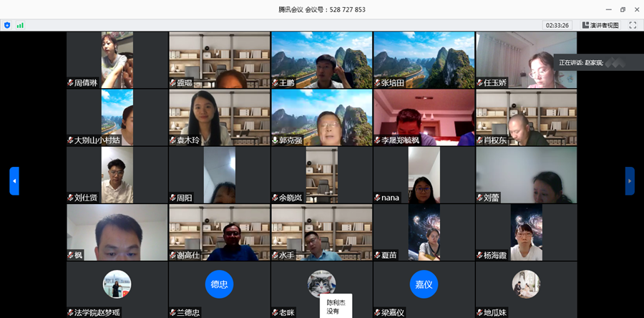
Task: Click the muted mic icon beside 周倩琳
Action: click(71, 83)
